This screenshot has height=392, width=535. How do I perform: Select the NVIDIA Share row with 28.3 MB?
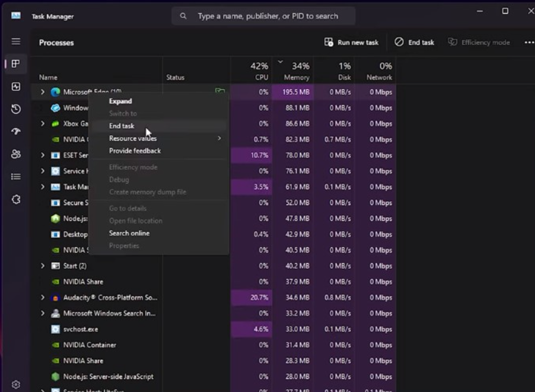(x=213, y=361)
